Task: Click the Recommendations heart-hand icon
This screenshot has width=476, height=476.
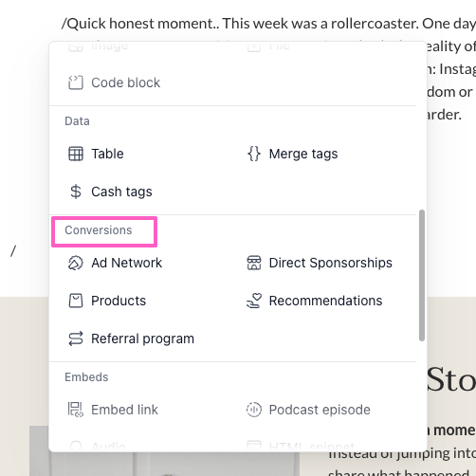Action: pos(254,301)
